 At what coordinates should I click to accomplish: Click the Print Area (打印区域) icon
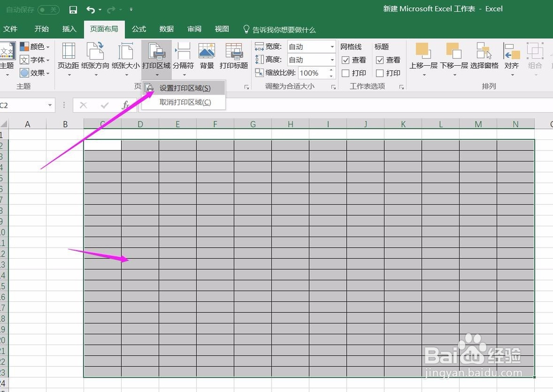(x=156, y=51)
